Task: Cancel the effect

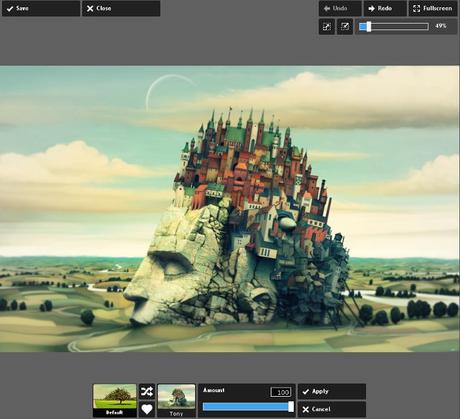Action: (332, 409)
